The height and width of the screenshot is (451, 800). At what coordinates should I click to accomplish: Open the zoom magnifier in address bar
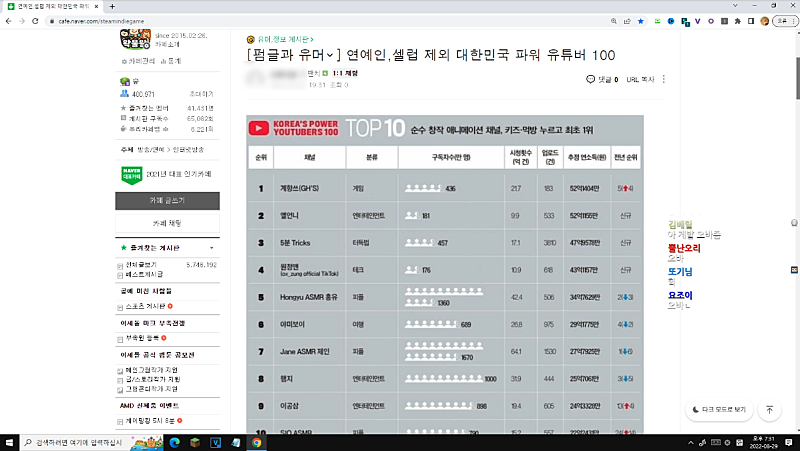pyautogui.click(x=614, y=21)
